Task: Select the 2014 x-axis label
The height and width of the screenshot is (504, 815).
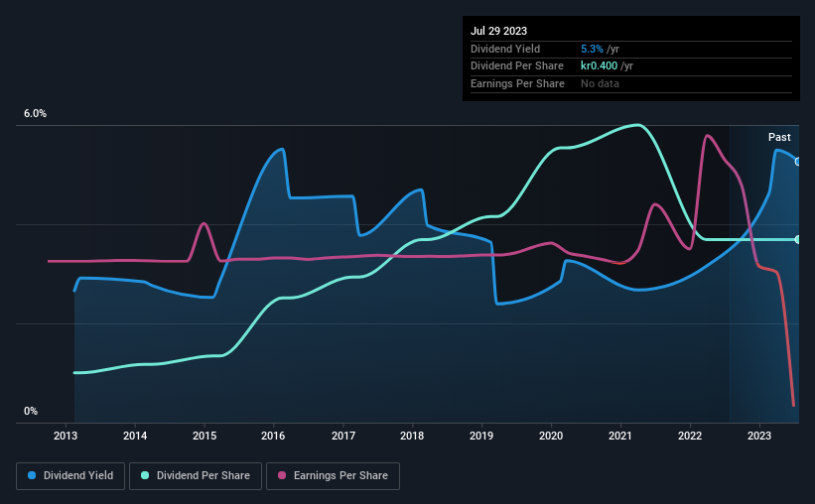Action: coord(135,436)
